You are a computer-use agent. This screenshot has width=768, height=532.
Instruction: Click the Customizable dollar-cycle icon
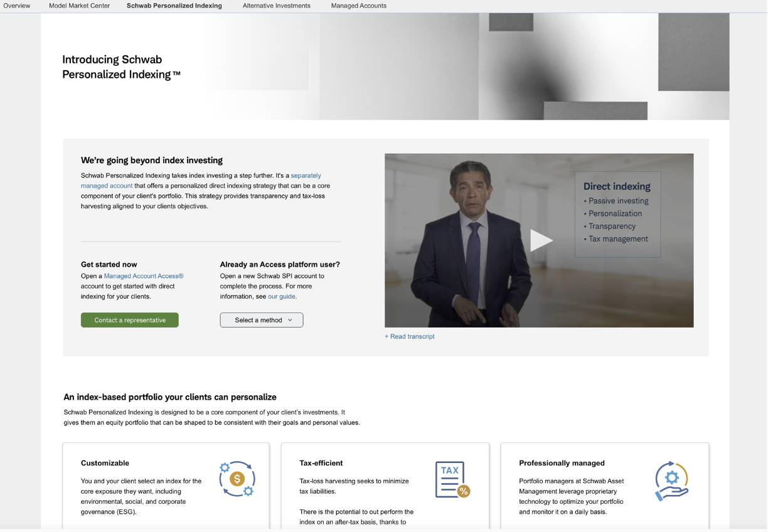click(x=237, y=479)
